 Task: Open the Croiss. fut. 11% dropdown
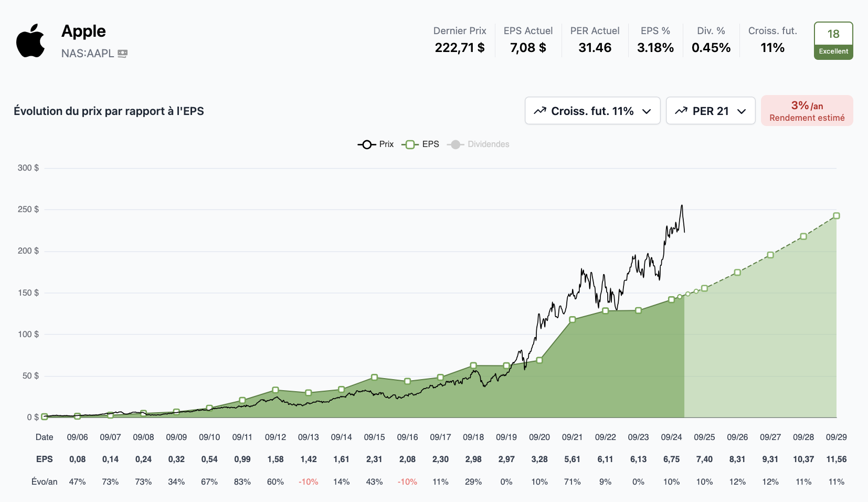tap(592, 111)
